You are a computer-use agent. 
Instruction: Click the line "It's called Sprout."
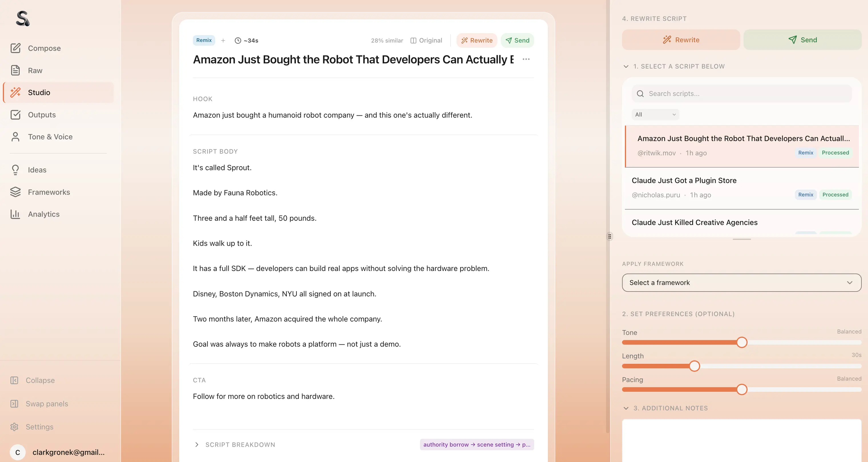click(x=222, y=168)
